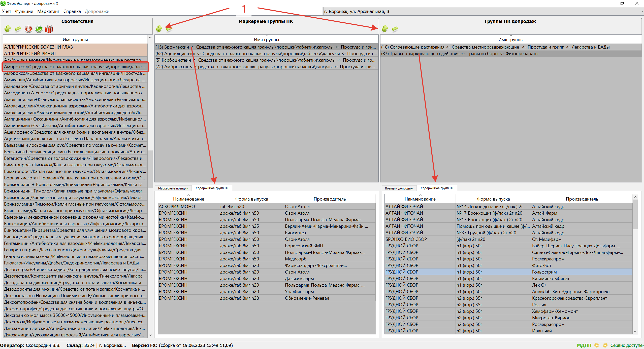This screenshot has width=644, height=349.
Task: Open the Маркетинг menu
Action: tap(48, 11)
